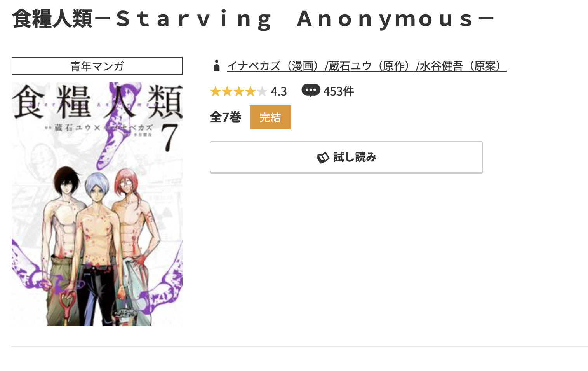
Task: Select the second gold rating star
Action: tap(227, 92)
